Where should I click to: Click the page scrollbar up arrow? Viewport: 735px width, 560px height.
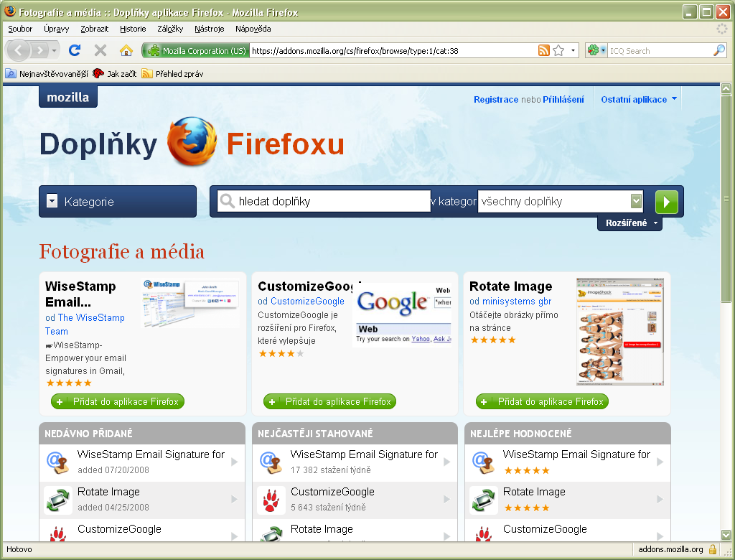[x=726, y=88]
